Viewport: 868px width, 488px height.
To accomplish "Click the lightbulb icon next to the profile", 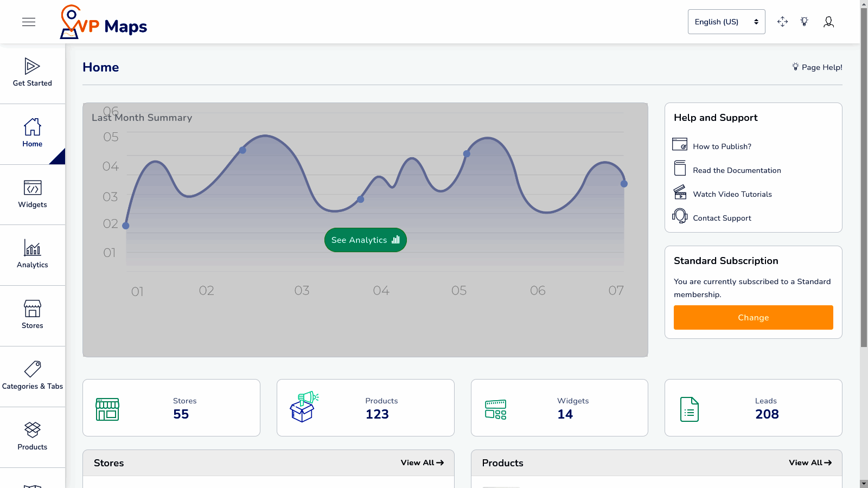I will (805, 22).
